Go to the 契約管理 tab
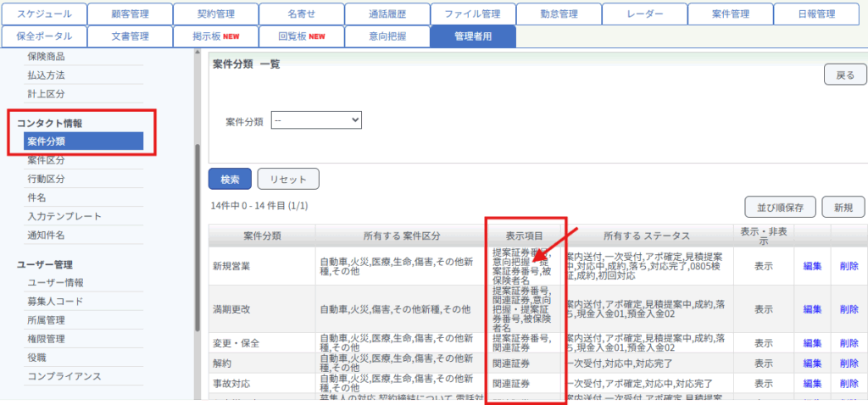Image resolution: width=868 pixels, height=405 pixels. [214, 14]
